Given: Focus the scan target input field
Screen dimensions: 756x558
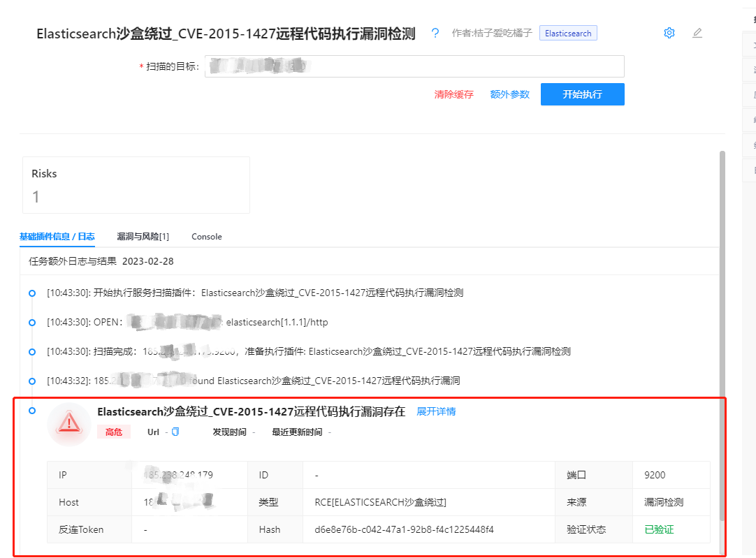Looking at the screenshot, I should [x=414, y=66].
